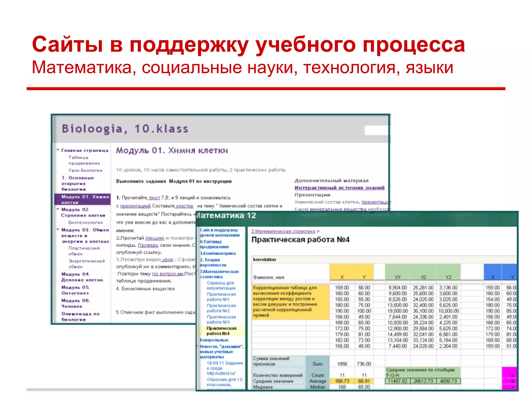Image resolution: width=532 pixels, height=399 pixels.
Task: Open Урок Биологии in the sidebar
Action: pos(85,170)
